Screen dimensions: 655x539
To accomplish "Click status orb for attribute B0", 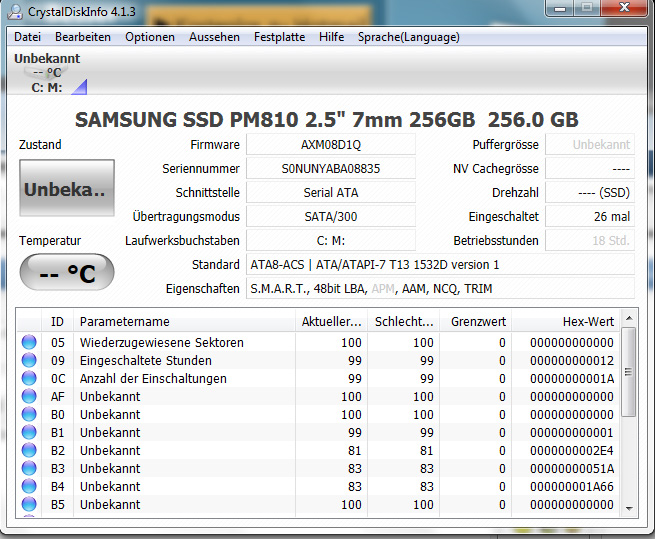I will click(x=29, y=414).
